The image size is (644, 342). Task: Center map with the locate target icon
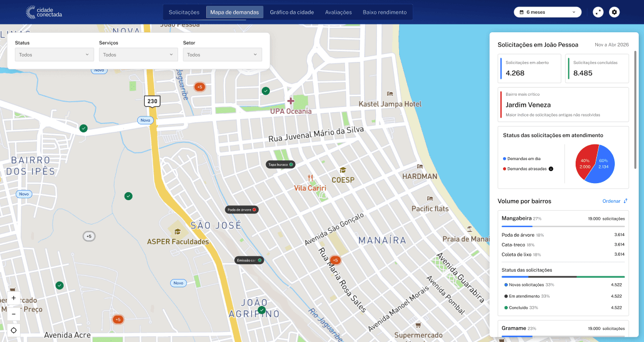14,330
